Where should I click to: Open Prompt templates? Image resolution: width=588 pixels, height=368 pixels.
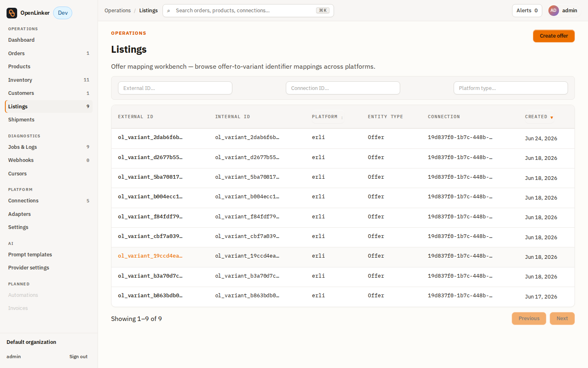(x=49, y=255)
